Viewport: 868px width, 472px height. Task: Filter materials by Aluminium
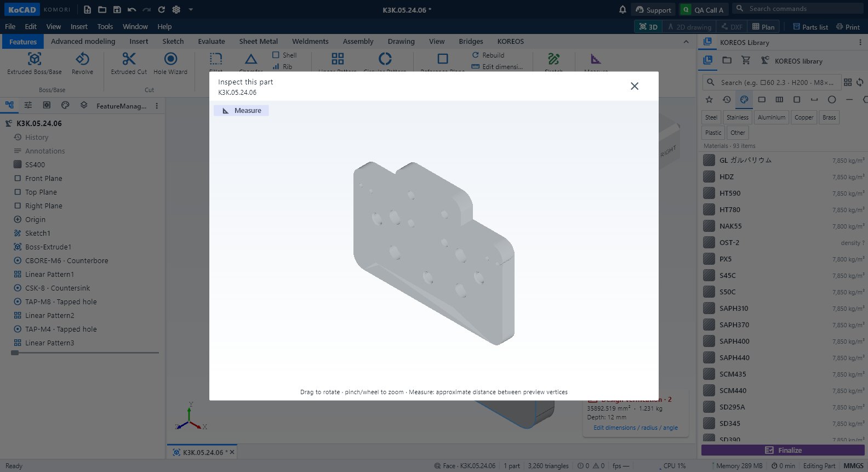(x=772, y=117)
